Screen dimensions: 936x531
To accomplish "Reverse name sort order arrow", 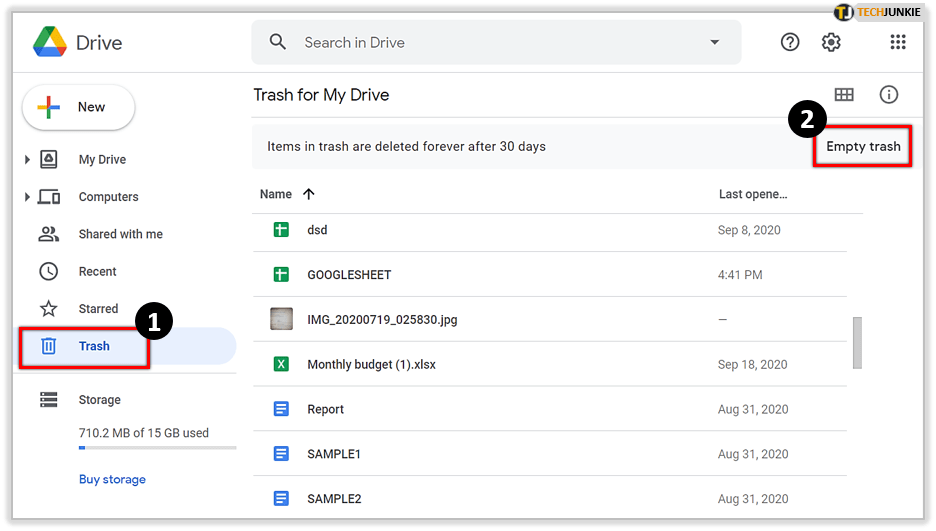I will (x=308, y=194).
